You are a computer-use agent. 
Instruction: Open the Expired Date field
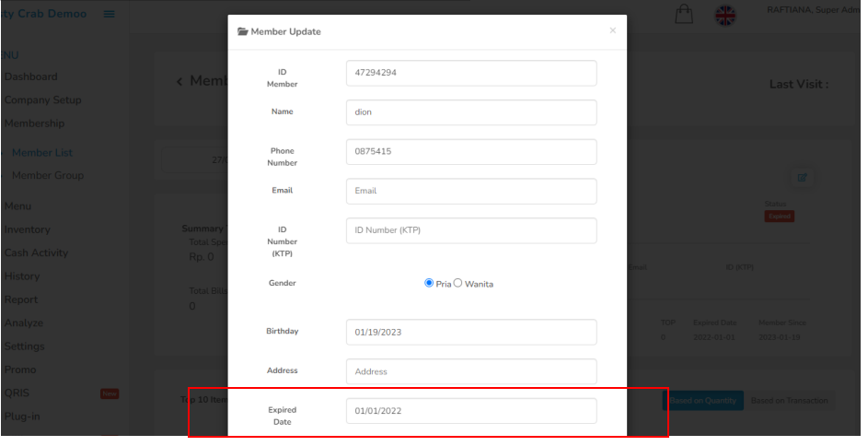pos(471,411)
